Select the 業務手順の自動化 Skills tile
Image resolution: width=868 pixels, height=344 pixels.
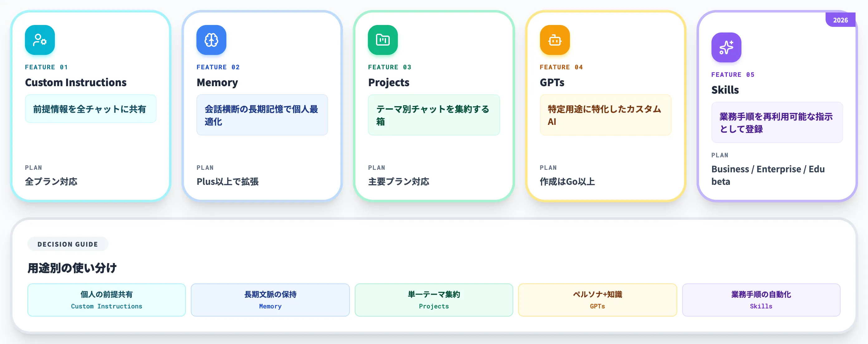pos(761,300)
